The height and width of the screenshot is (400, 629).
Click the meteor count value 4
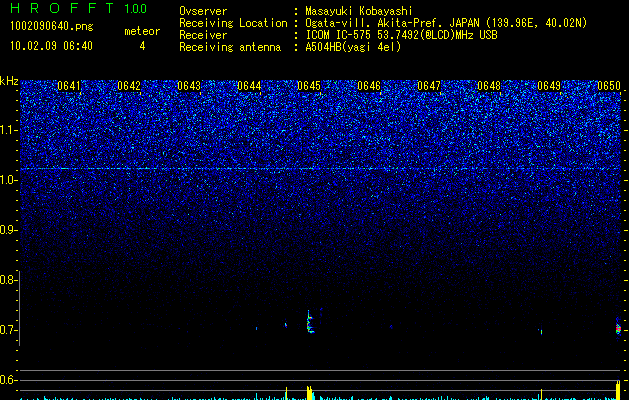click(x=142, y=46)
